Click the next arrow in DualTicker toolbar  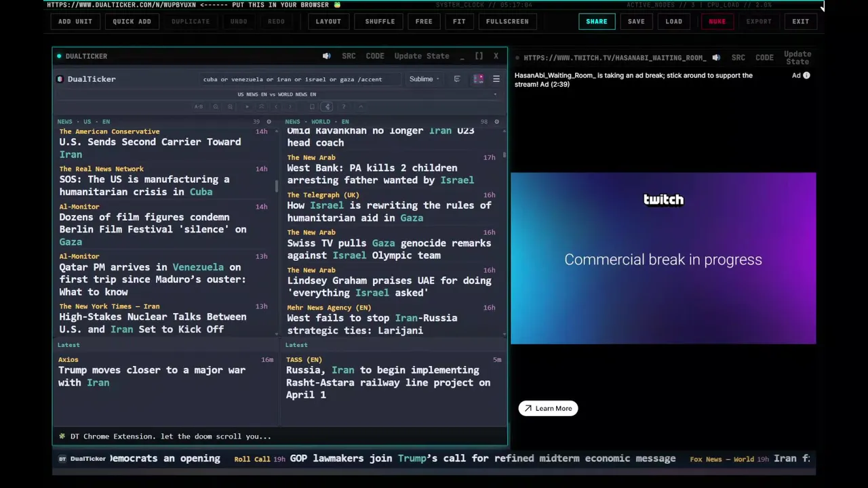[290, 106]
